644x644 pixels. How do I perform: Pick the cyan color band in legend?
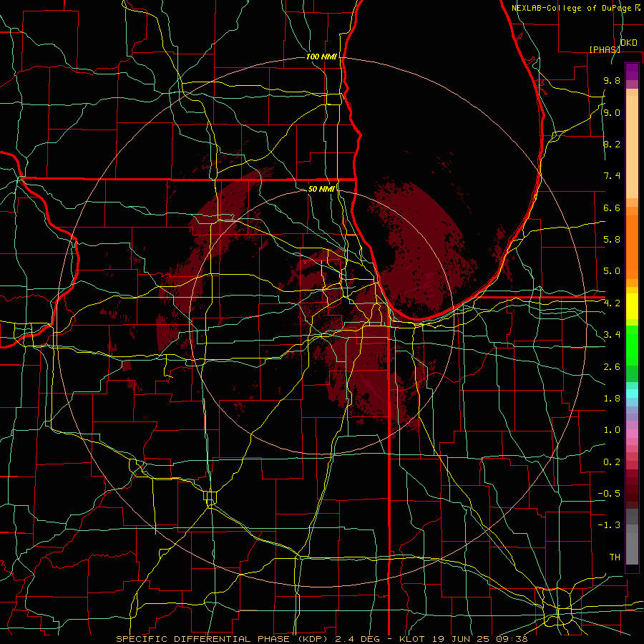coord(632,394)
